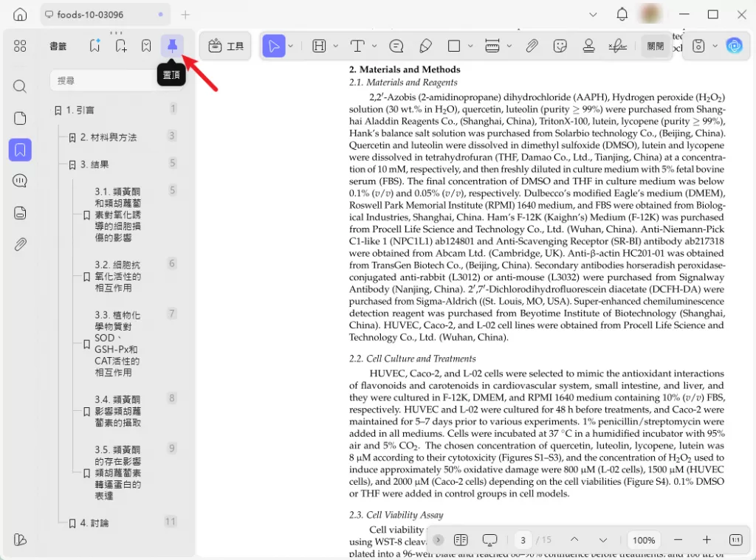Select the comment bubble tool
This screenshot has width=756, height=560.
pos(396,46)
